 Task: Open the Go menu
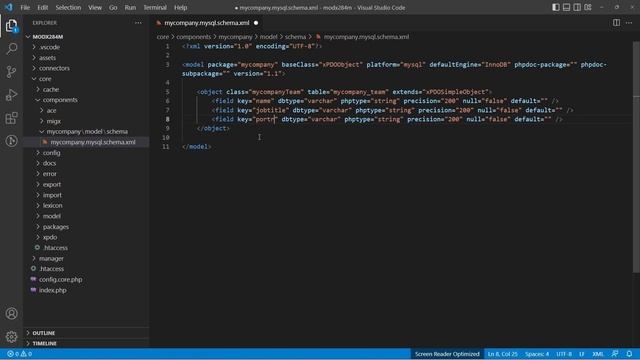tap(113, 7)
